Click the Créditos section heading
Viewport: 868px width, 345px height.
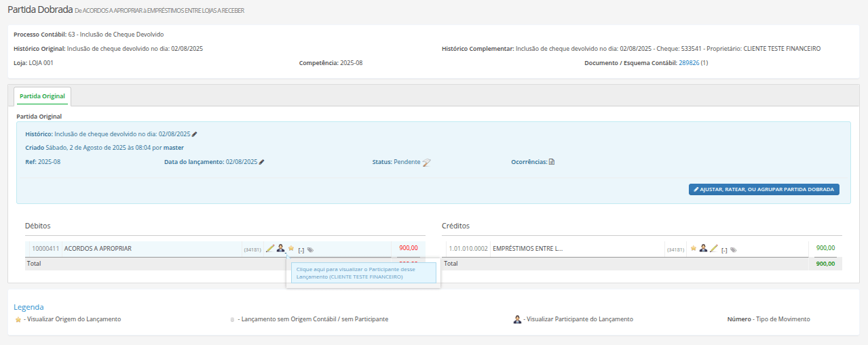[455, 226]
